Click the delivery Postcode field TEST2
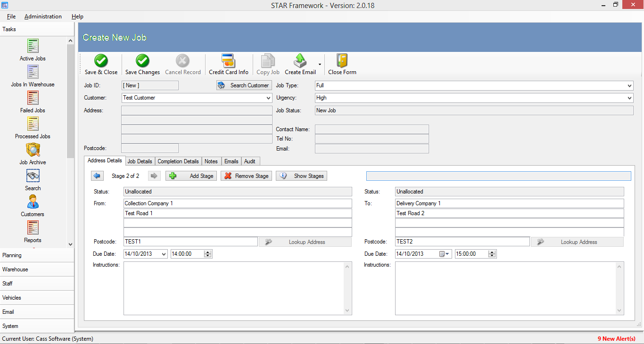The image size is (644, 344). point(462,242)
